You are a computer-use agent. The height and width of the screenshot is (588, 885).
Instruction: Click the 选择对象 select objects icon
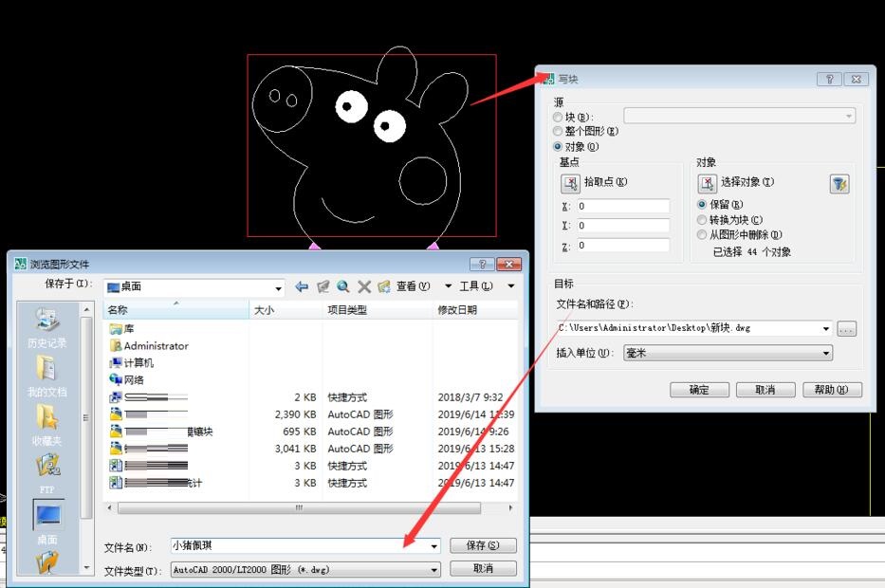pyautogui.click(x=708, y=183)
